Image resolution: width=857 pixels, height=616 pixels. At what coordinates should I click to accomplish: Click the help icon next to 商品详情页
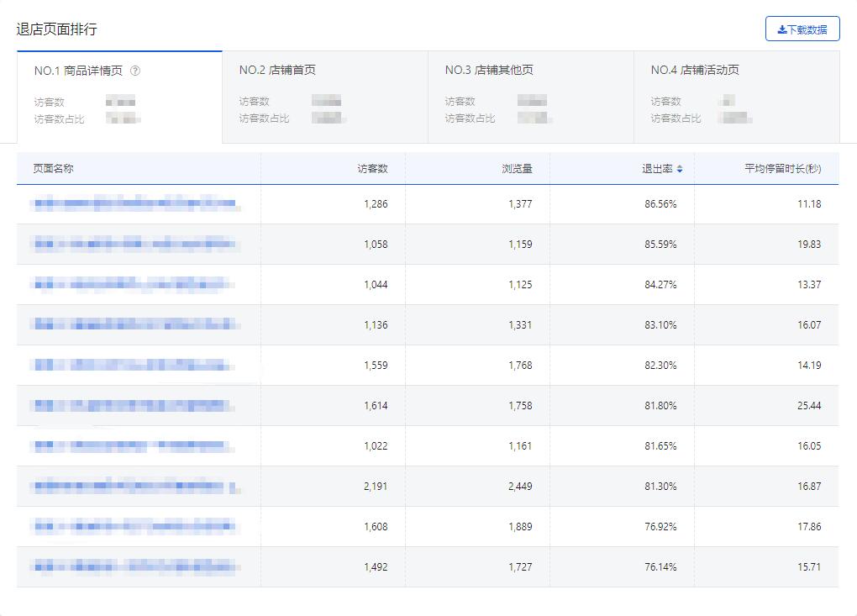[x=135, y=71]
